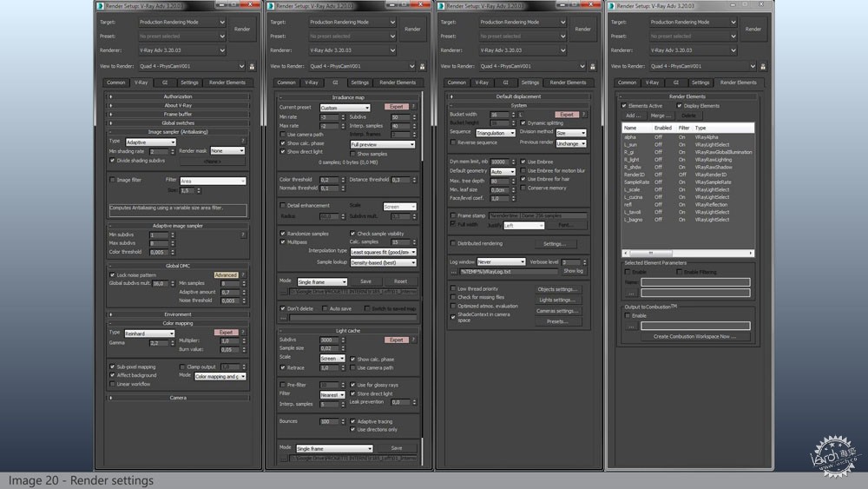
Task: Click Global subdivs mult spinner arrows
Action: (172, 283)
